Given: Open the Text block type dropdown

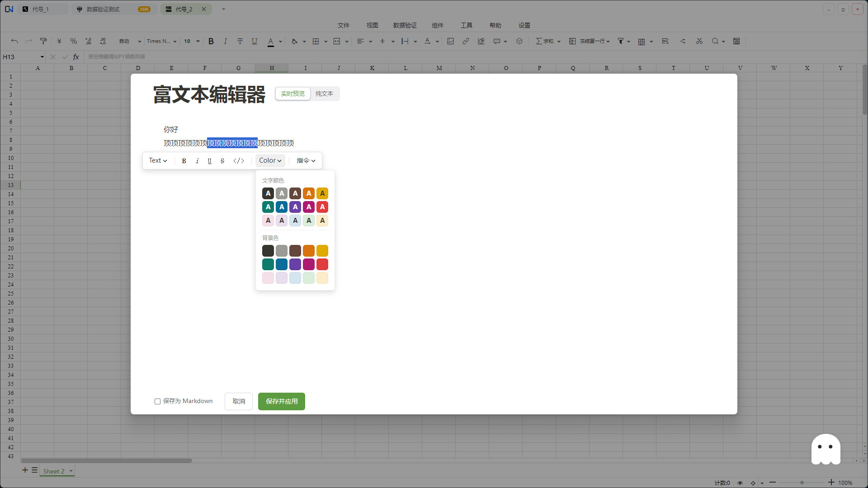Looking at the screenshot, I should (x=158, y=160).
